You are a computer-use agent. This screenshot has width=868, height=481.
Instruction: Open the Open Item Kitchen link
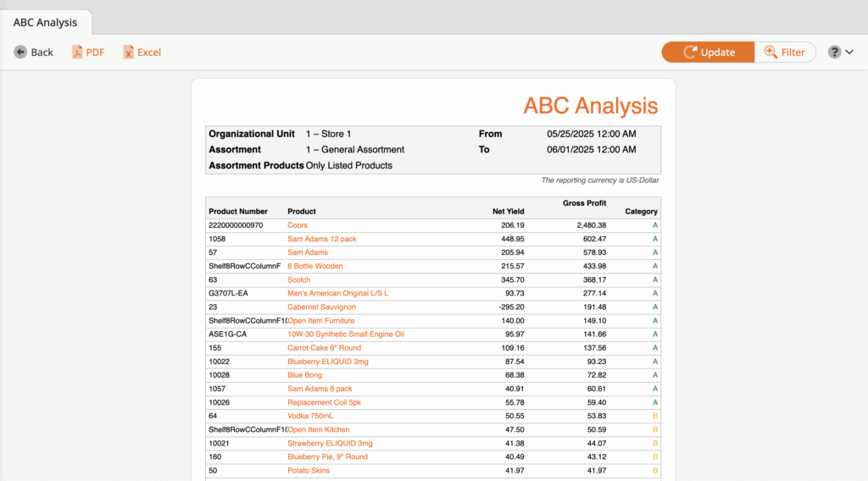coord(319,429)
